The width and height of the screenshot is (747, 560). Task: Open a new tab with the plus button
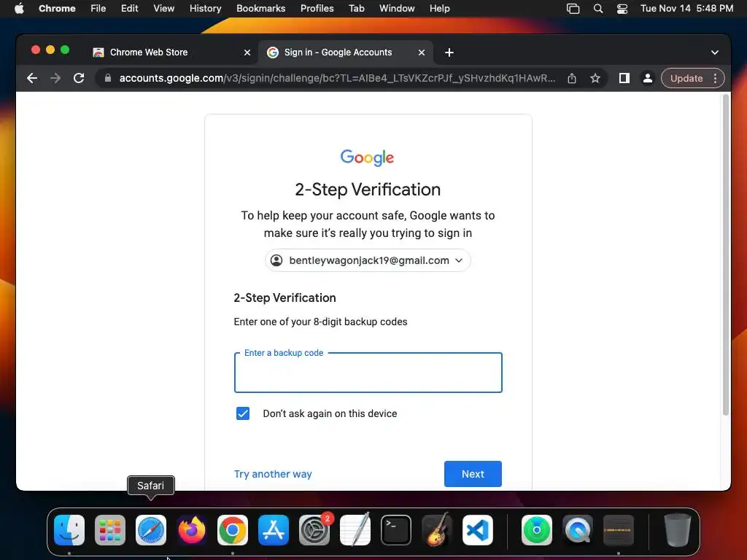tap(449, 52)
